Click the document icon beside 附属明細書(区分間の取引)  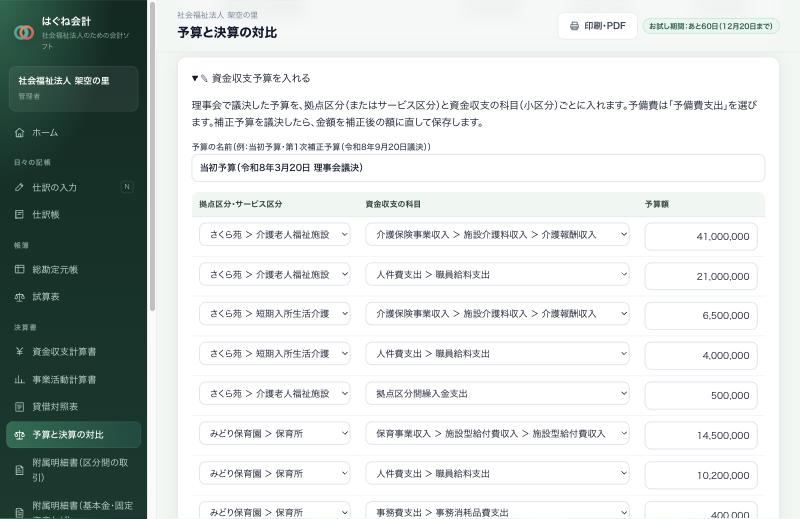(19, 470)
